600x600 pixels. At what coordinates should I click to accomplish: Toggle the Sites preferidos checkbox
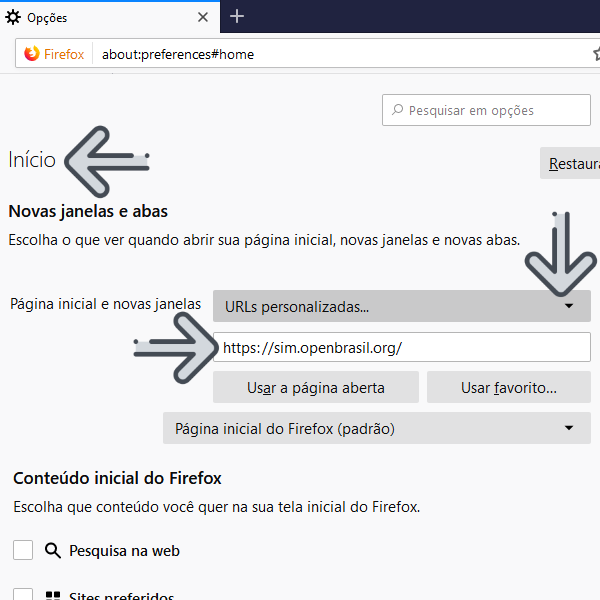tap(23, 594)
